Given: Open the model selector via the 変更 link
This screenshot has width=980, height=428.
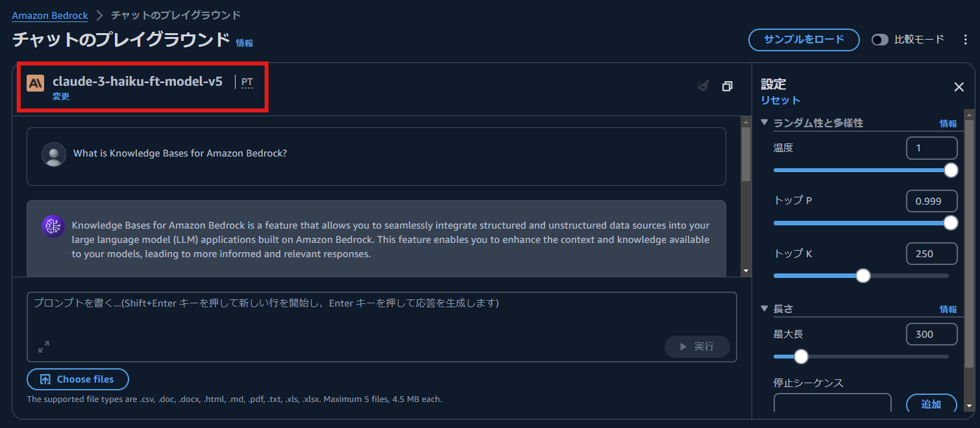Looking at the screenshot, I should pos(60,95).
